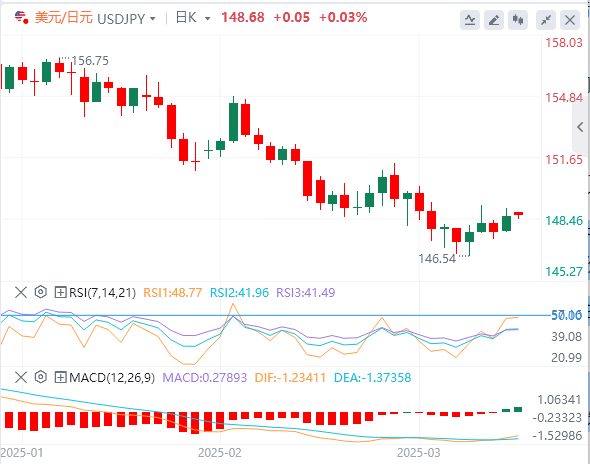Switch chart type with candlestick icon
Image resolution: width=590 pixels, height=464 pixels.
(518, 20)
